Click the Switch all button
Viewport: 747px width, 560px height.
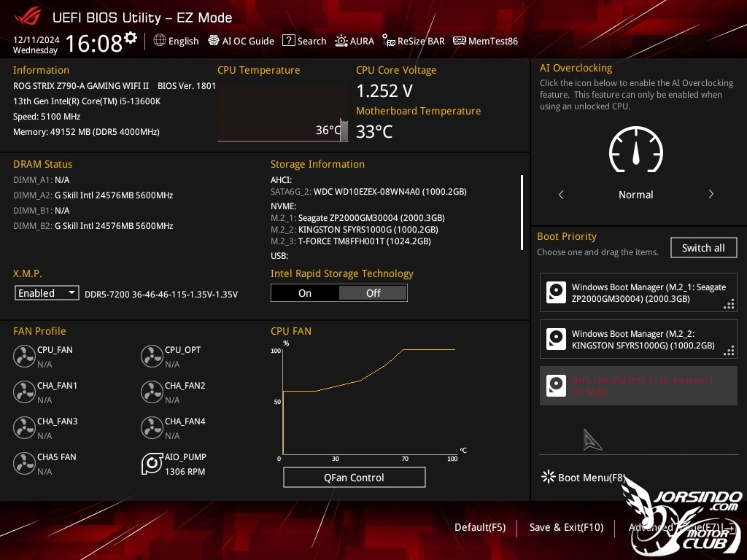click(703, 248)
